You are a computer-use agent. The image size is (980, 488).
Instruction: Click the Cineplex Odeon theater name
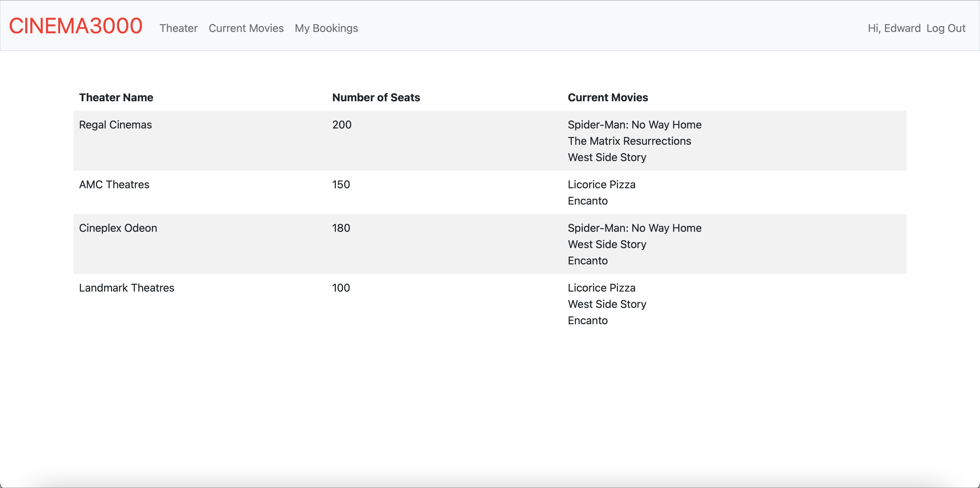[x=118, y=228]
